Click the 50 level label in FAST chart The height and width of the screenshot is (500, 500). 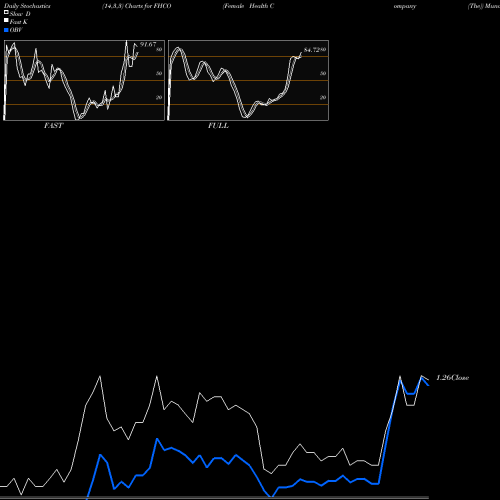(159, 73)
